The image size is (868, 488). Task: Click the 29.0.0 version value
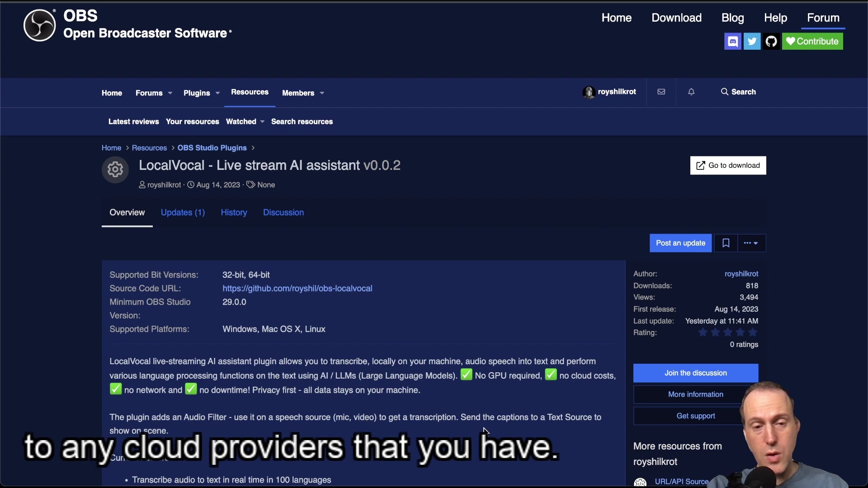234,302
